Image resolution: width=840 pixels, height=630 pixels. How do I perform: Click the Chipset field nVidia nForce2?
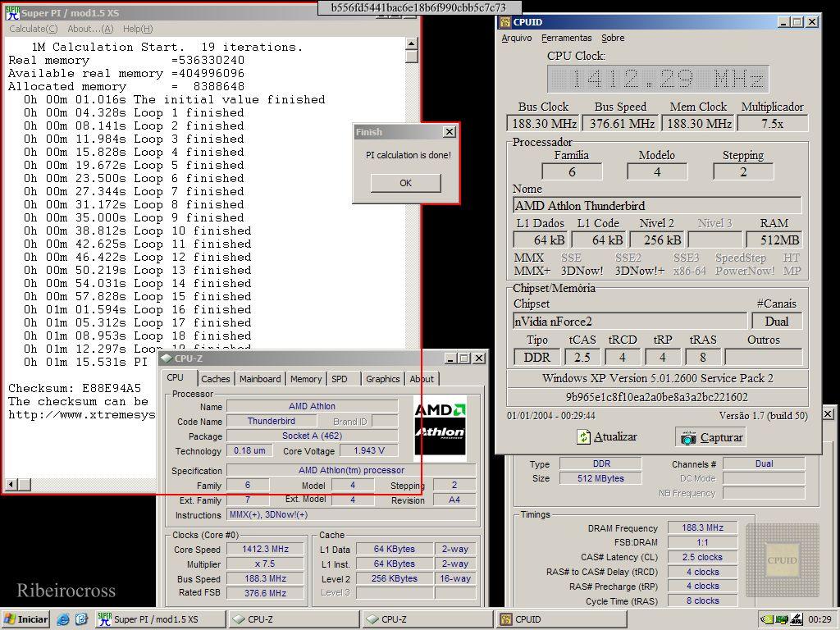point(629,322)
